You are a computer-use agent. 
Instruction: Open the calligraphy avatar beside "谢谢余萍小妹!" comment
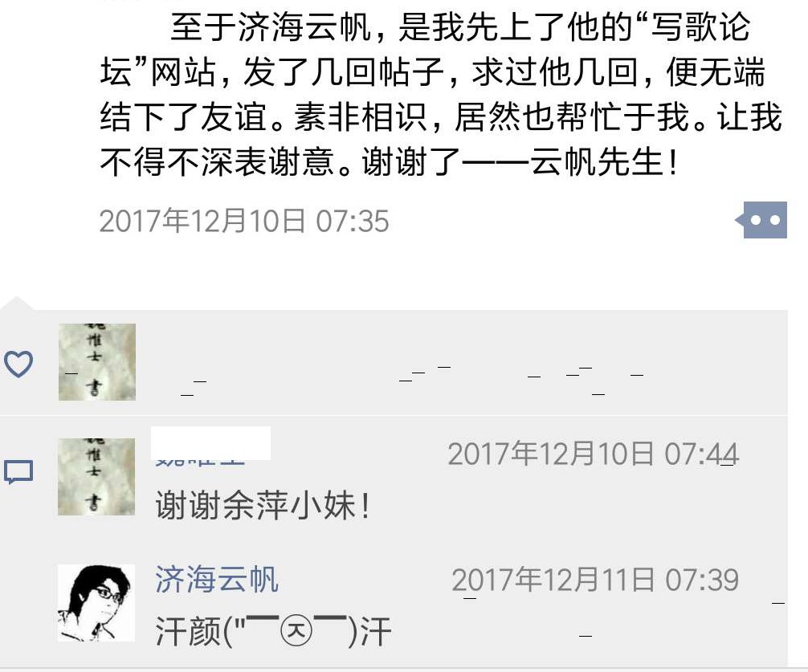(96, 477)
